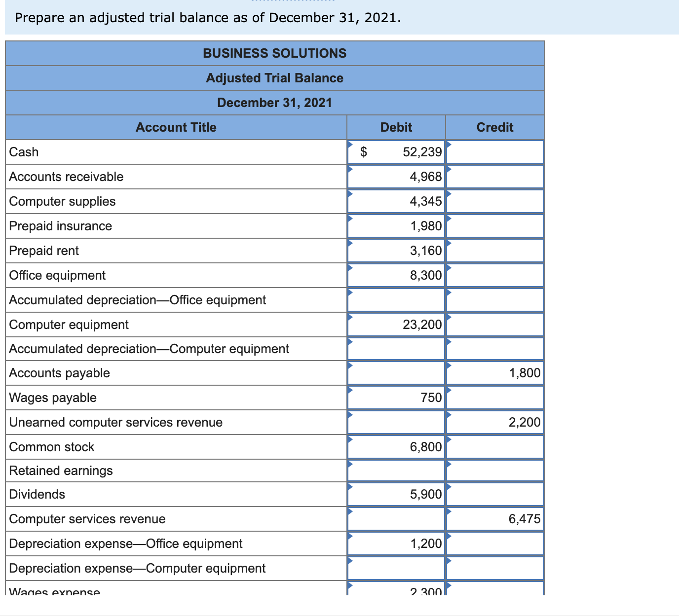Click the Accumulated depreciation—Office equipment title

(x=137, y=300)
